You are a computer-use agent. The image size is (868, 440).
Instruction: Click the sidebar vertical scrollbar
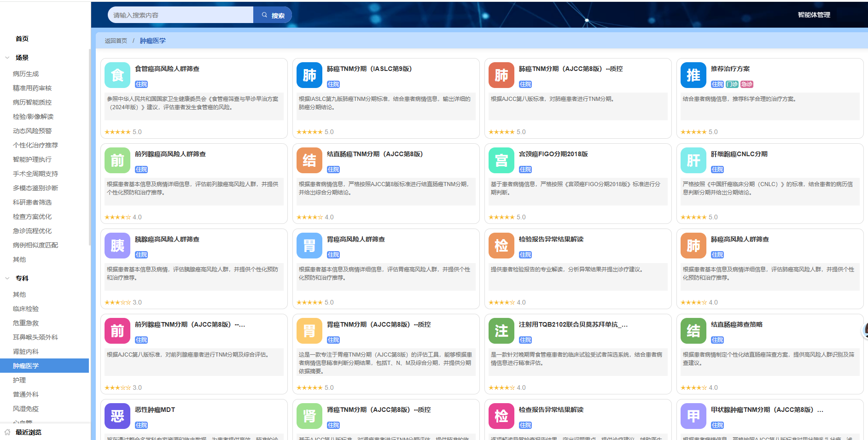[x=90, y=147]
